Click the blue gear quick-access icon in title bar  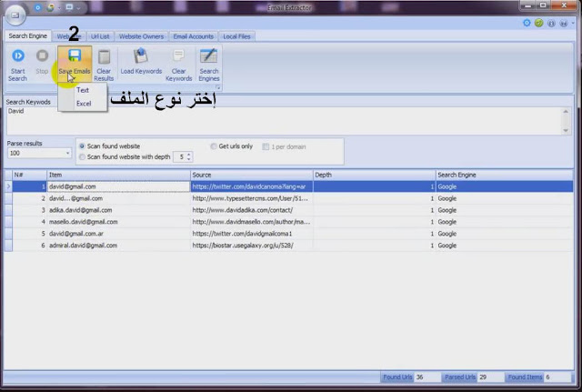click(x=38, y=7)
